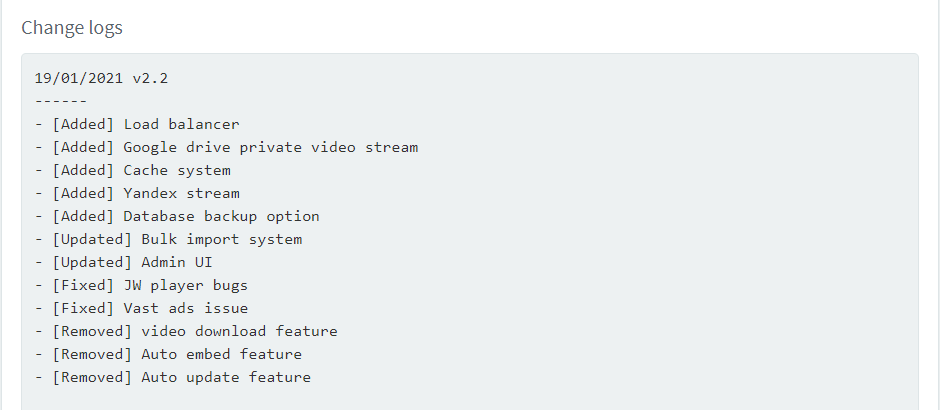Click the "Auto embed feature" text
Viewport: 940px width, 410px height.
coord(221,355)
